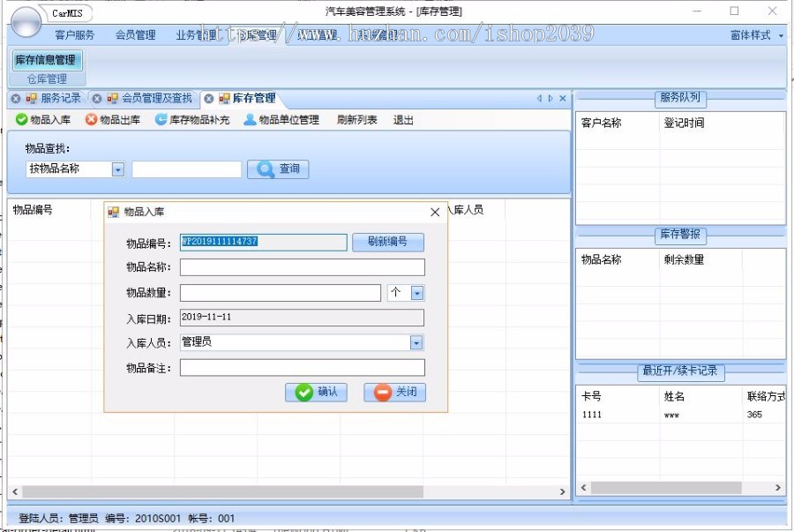The width and height of the screenshot is (794, 532).
Task: Click the red 物品出库 toolbar icon
Action: tap(91, 119)
